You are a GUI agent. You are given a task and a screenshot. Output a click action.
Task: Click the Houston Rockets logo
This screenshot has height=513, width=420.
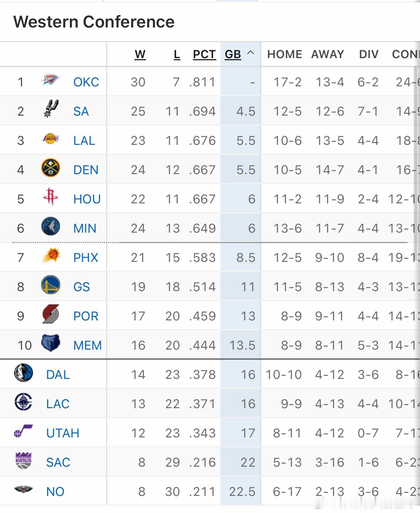pyautogui.click(x=50, y=197)
